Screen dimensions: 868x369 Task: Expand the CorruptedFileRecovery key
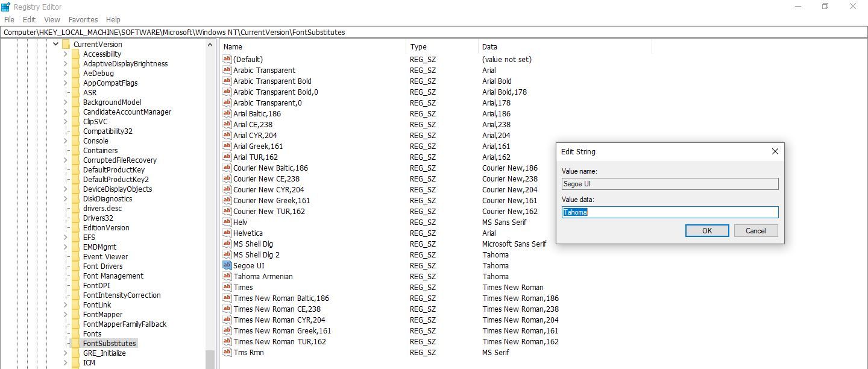[66, 160]
